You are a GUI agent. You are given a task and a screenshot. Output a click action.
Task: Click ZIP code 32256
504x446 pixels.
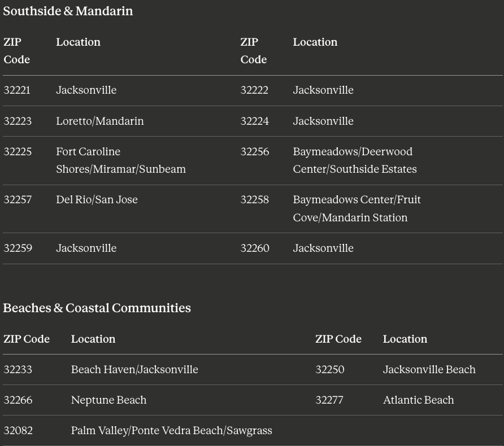[x=255, y=151]
